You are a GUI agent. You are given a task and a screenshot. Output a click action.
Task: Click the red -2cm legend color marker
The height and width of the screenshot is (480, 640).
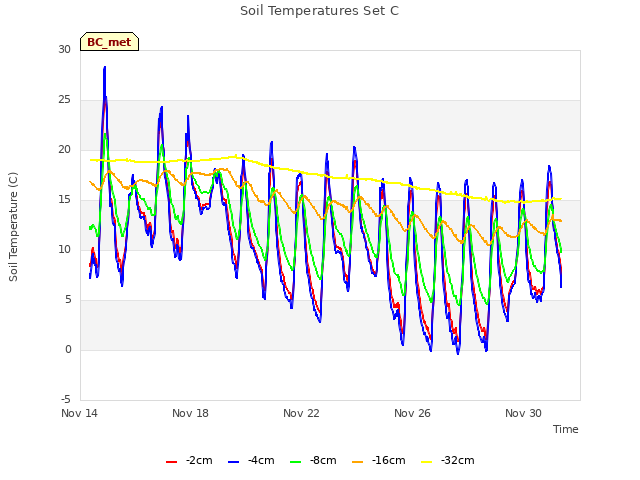pyautogui.click(x=171, y=462)
